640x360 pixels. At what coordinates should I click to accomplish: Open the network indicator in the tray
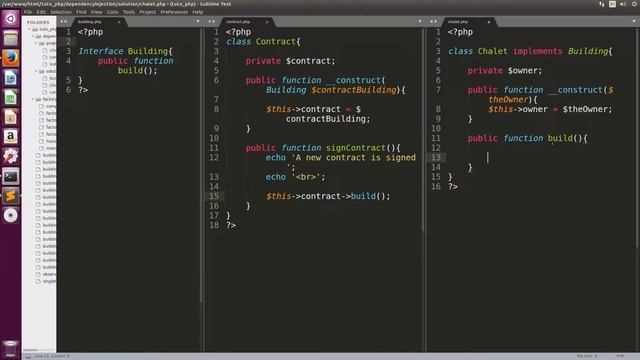(x=602, y=4)
